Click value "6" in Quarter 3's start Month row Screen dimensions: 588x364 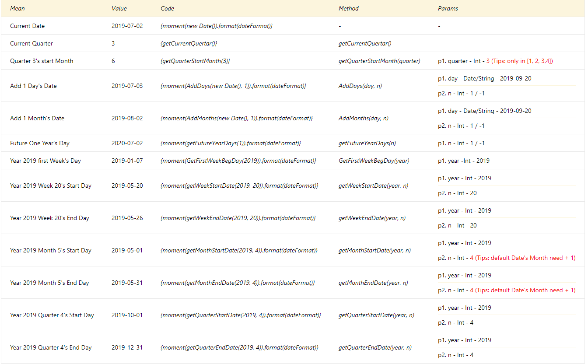tap(113, 61)
